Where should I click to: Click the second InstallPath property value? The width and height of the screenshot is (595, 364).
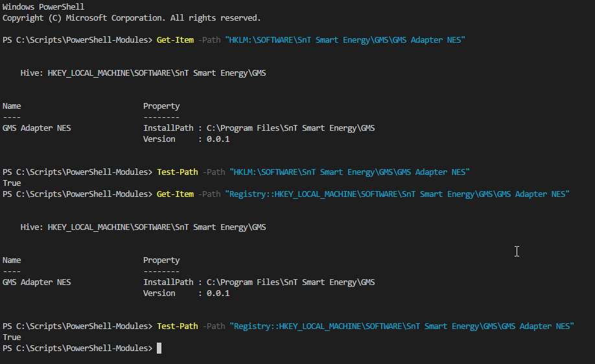[290, 282]
